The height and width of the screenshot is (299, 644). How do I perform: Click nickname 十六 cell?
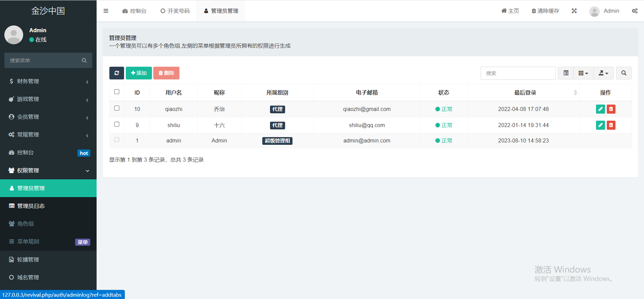pyautogui.click(x=219, y=125)
